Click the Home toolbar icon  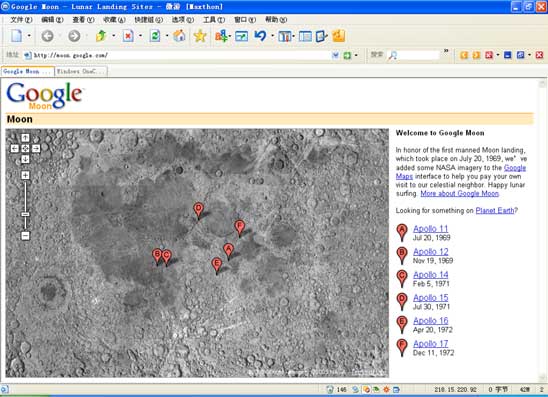[x=179, y=36]
